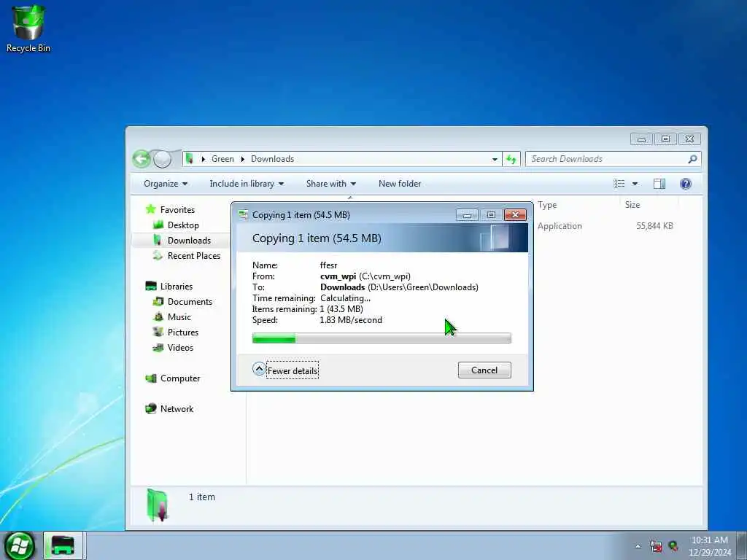747x560 pixels.
Task: Click the Fewer details chevron icon
Action: pos(259,368)
